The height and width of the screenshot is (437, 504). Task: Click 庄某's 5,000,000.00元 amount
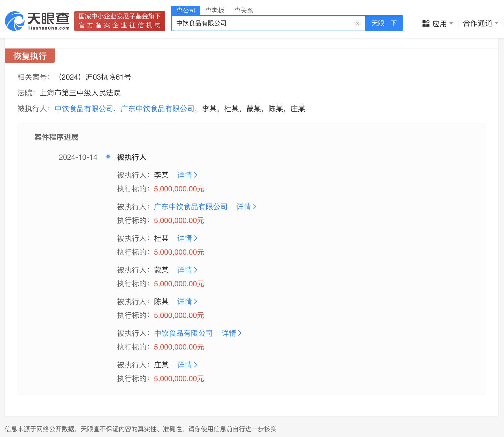click(x=179, y=378)
